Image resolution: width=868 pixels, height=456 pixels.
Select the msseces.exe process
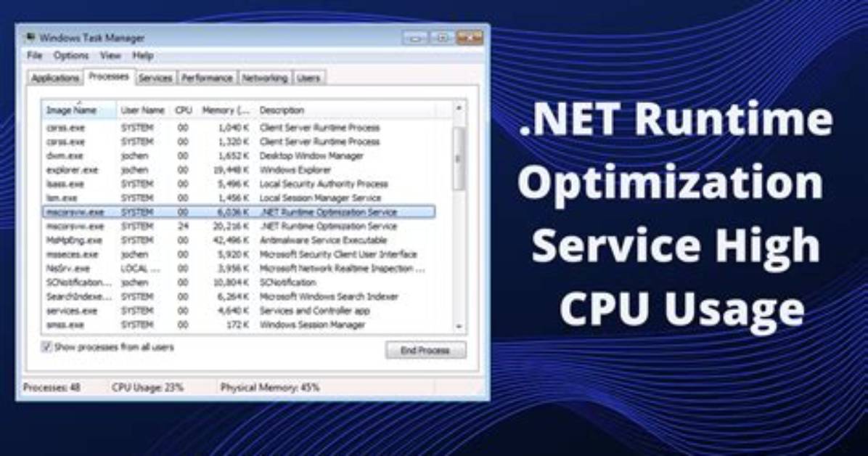pos(239,254)
